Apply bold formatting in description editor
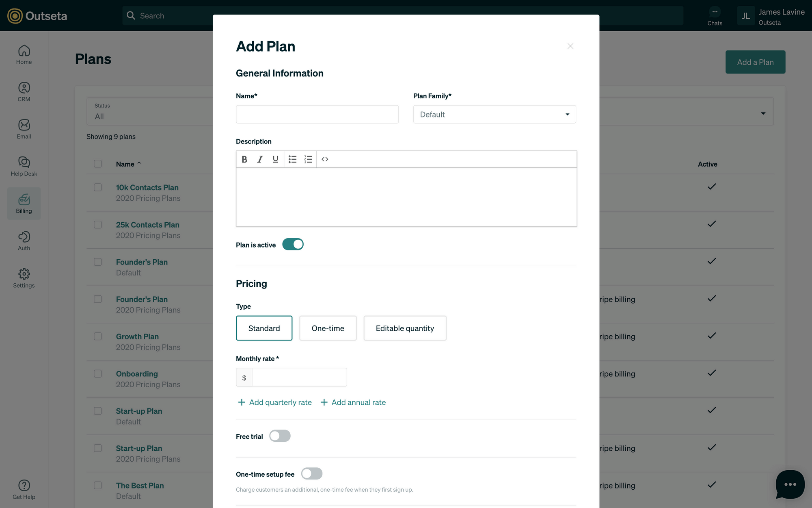Viewport: 812px width, 508px height. click(x=244, y=159)
